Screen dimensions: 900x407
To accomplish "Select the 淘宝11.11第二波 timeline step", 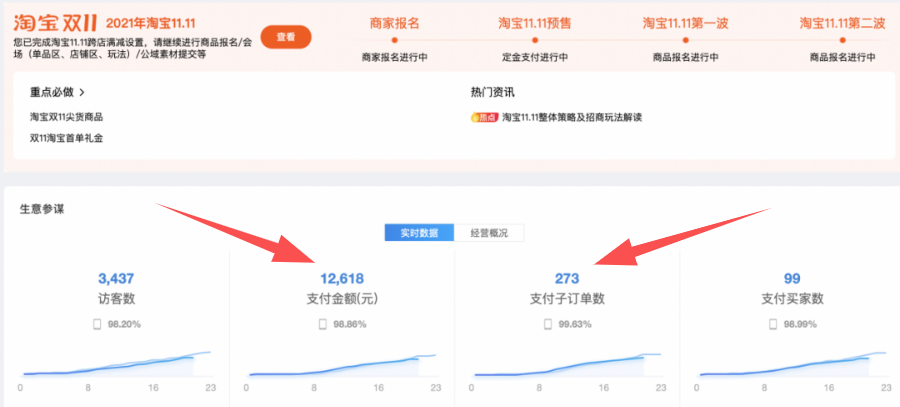I will (843, 24).
